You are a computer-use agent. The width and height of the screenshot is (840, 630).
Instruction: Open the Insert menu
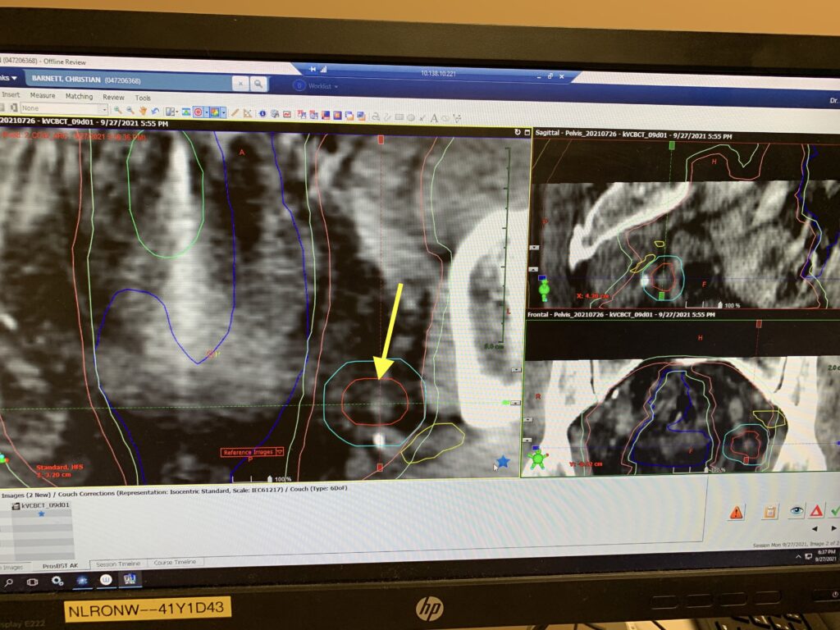pos(11,94)
